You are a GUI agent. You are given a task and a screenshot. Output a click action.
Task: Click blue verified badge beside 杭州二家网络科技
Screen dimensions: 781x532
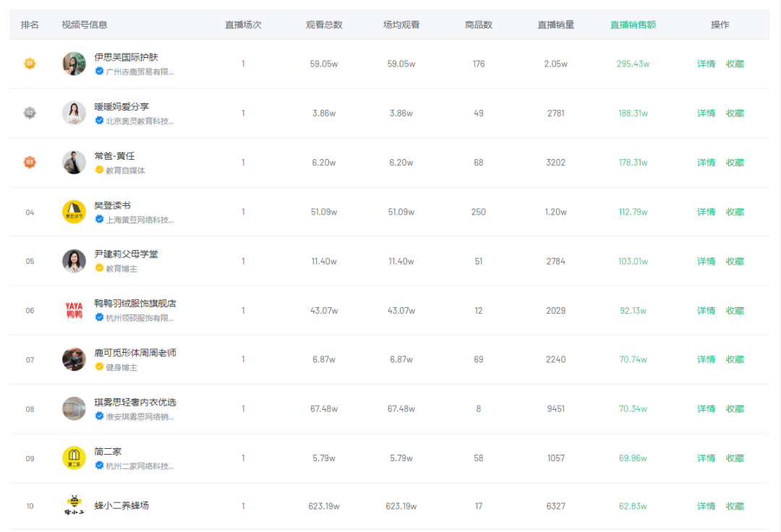pyautogui.click(x=99, y=465)
